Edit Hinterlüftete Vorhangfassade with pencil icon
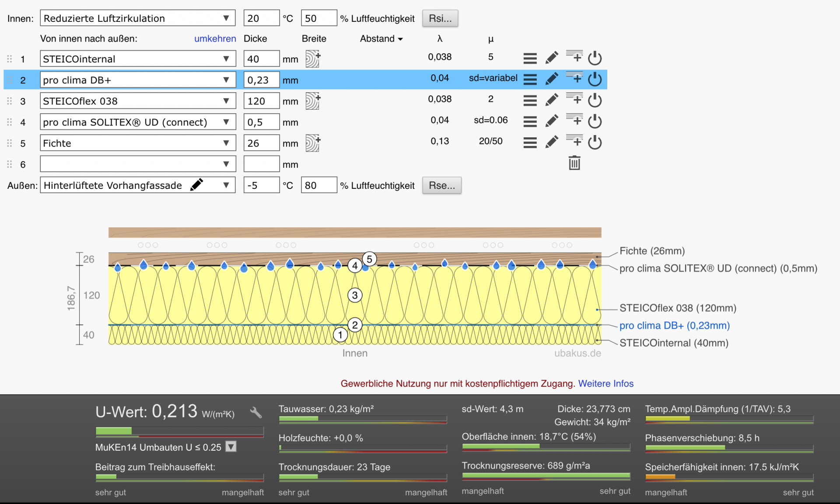 tap(197, 185)
